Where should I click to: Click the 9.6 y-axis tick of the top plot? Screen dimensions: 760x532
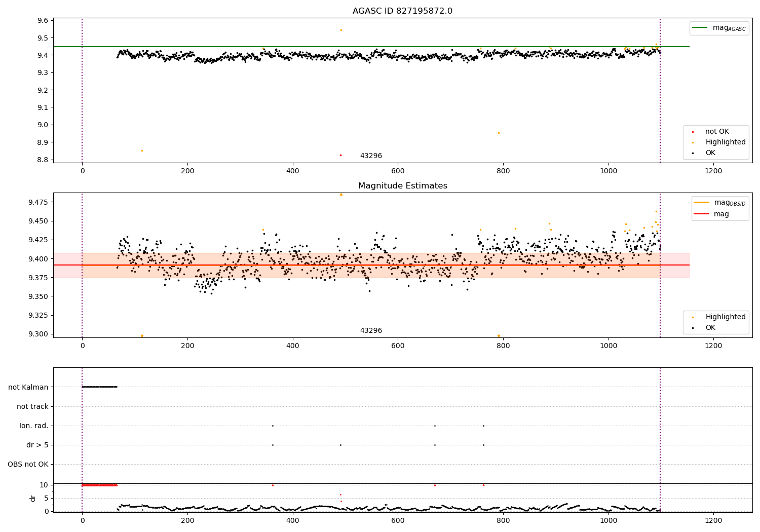[43, 21]
